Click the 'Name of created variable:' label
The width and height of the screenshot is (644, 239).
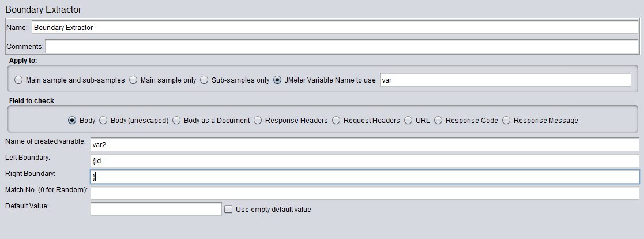coord(45,141)
